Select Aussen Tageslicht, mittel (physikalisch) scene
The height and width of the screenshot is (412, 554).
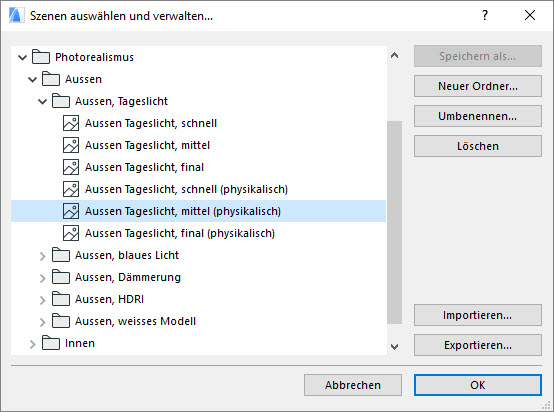[198, 211]
